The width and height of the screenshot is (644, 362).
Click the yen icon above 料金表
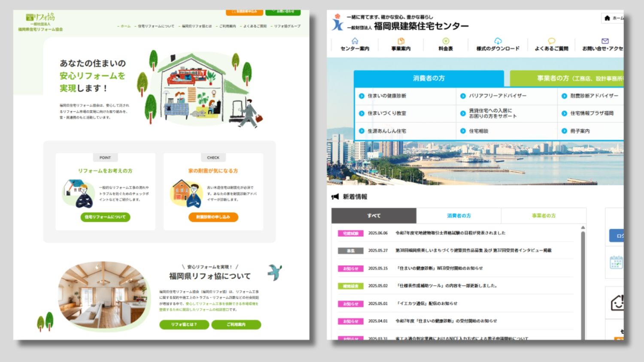click(x=446, y=41)
